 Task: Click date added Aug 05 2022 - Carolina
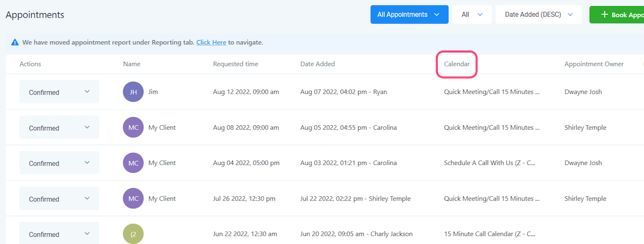(349, 128)
